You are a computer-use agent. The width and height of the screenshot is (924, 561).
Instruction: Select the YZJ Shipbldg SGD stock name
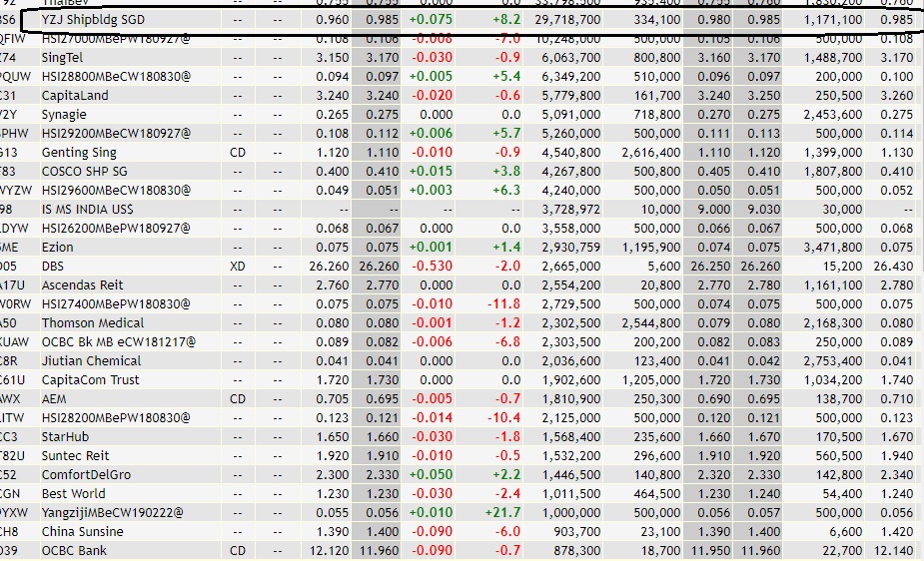(93, 19)
